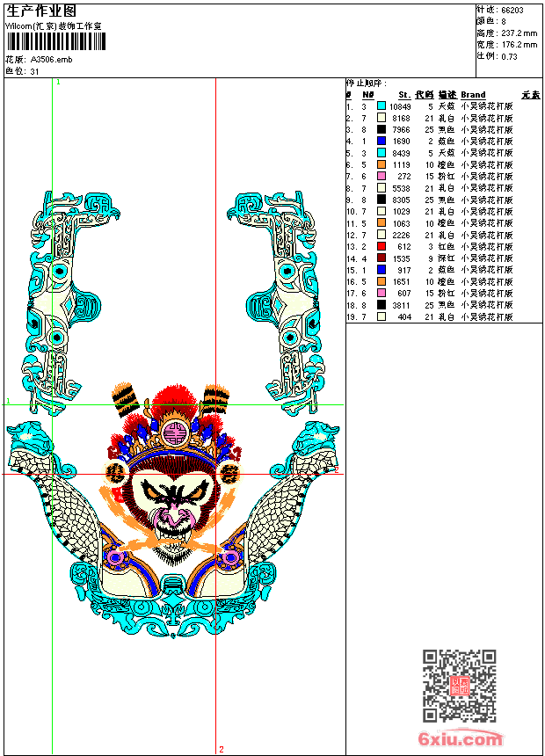The width and height of the screenshot is (545, 756).
Task: Click stitch count '1535' in row 14
Action: pos(401,259)
